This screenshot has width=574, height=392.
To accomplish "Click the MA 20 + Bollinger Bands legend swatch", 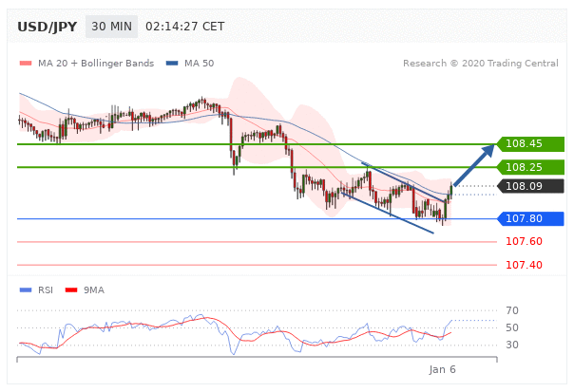I will 26,64.
